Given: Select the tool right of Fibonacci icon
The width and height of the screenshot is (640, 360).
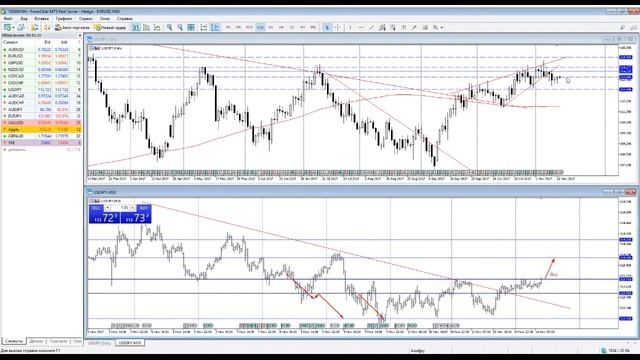Looking at the screenshot, I should click(x=403, y=27).
